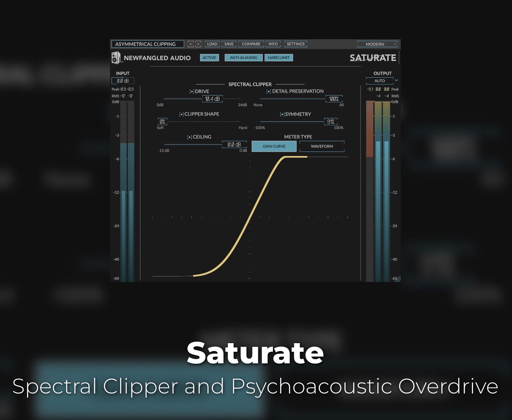The height and width of the screenshot is (420, 512).
Task: Click the Symmetry parameter lock icon
Action: tap(282, 115)
